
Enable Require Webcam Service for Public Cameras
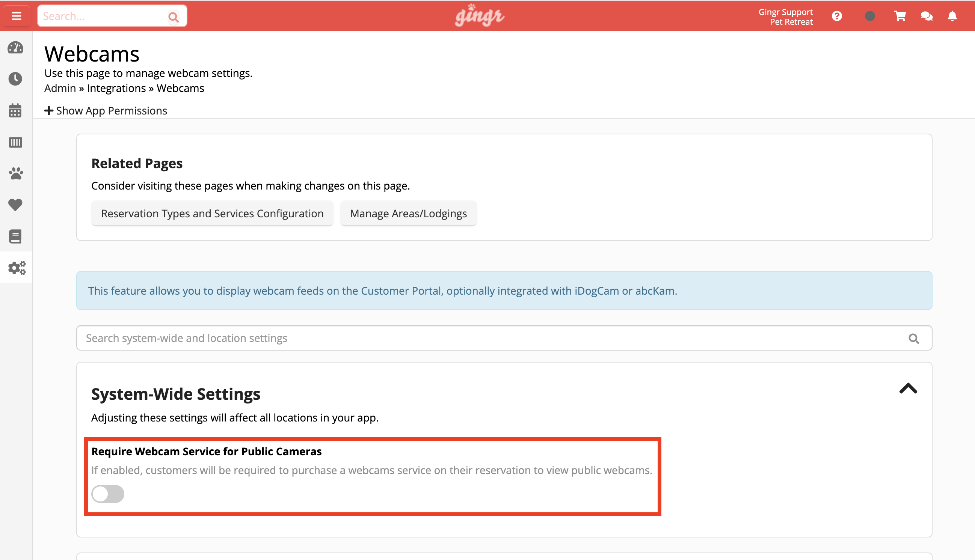[108, 494]
